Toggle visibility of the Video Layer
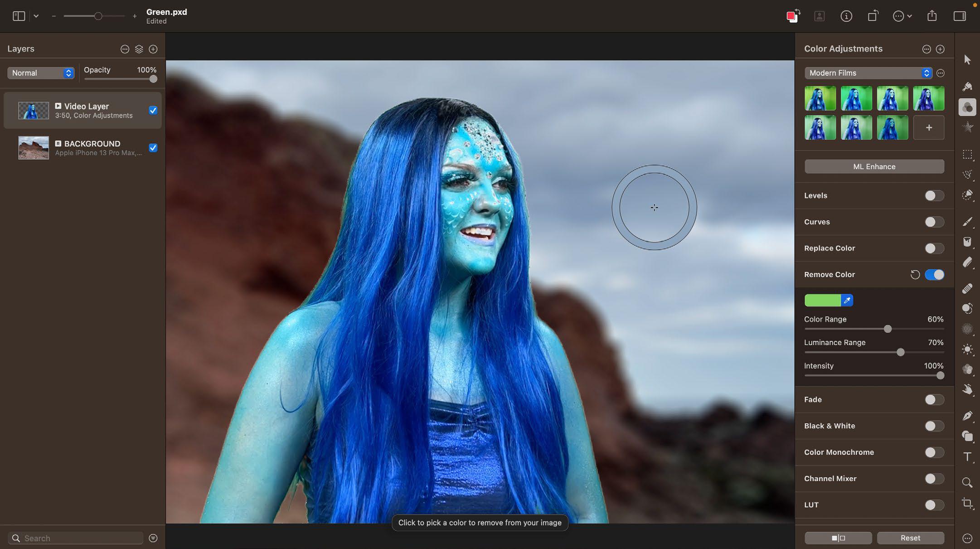The image size is (980, 549). pos(153,110)
